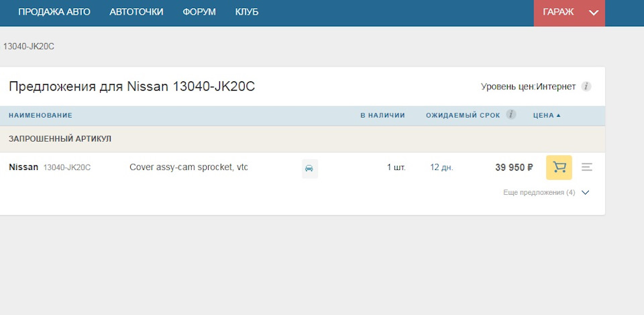Screen dimensions: 644x315
Task: Open the ПРОДАЖА АВТО menu item
Action: tap(54, 12)
